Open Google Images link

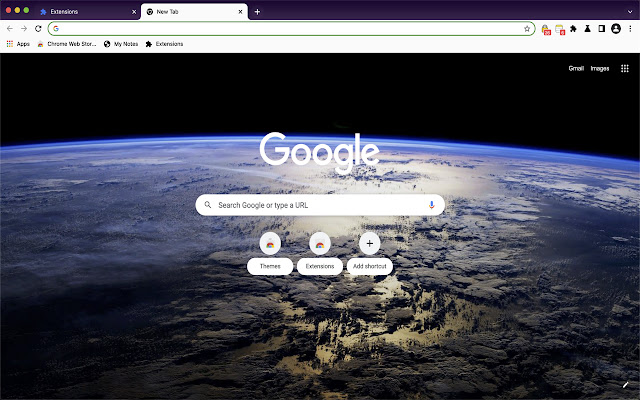600,69
